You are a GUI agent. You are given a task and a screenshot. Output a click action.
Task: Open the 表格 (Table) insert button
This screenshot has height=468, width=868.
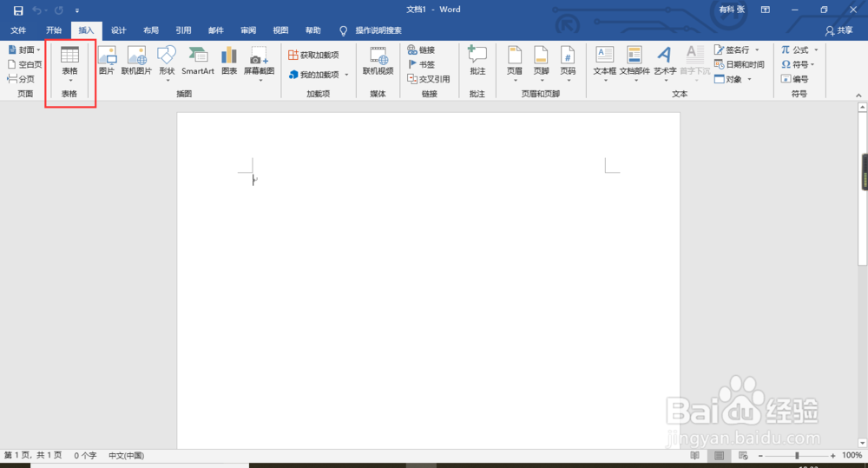point(69,63)
